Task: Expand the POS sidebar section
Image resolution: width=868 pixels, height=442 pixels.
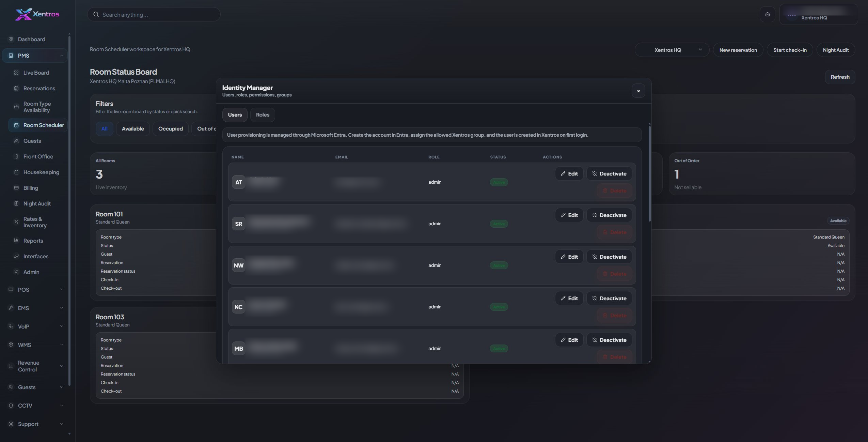Action: (x=62, y=289)
